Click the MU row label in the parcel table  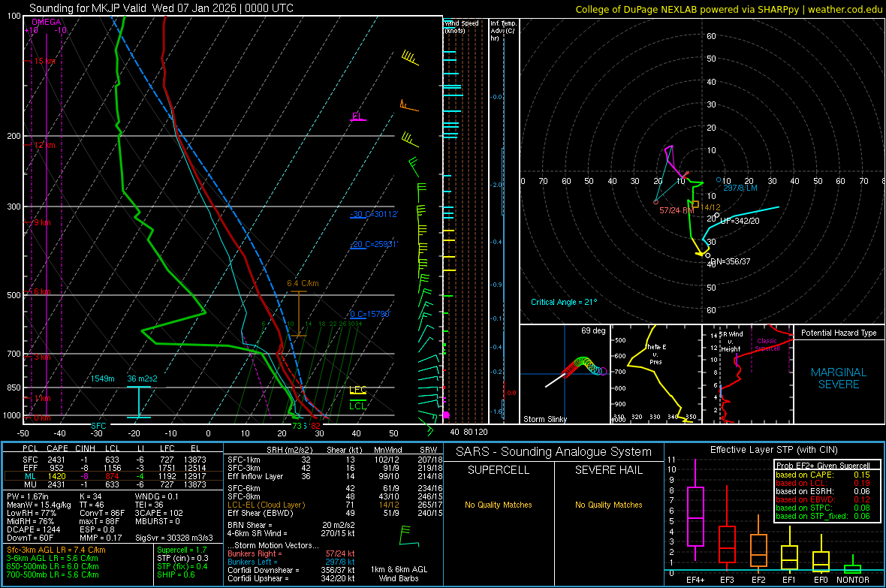click(30, 484)
